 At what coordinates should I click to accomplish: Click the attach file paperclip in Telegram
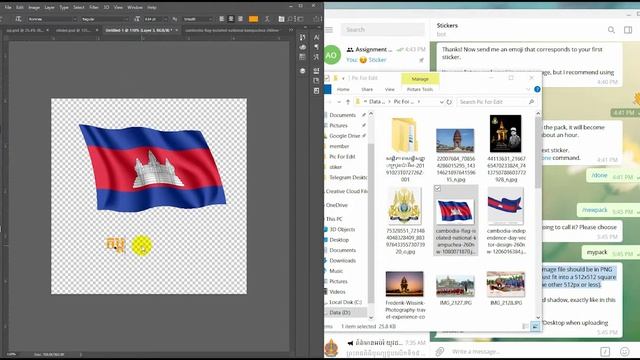click(x=440, y=351)
